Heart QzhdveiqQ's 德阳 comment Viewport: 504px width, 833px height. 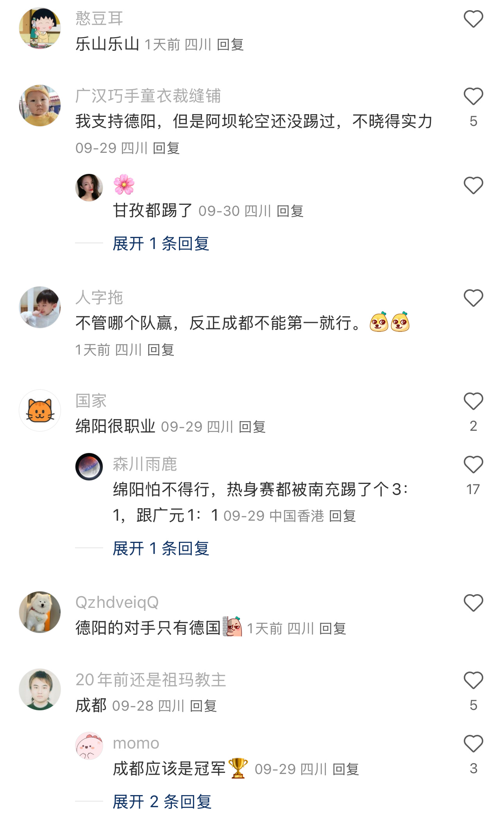click(x=473, y=603)
